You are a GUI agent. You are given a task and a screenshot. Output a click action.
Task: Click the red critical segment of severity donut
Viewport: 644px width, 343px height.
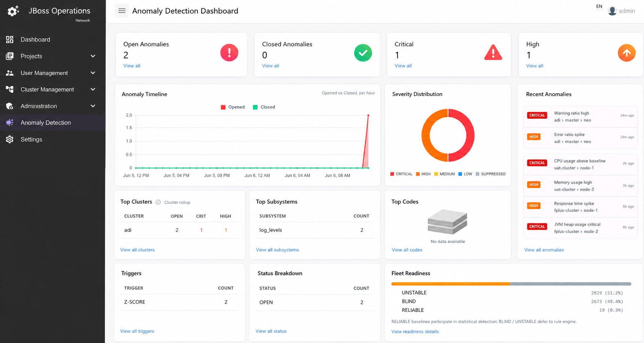pos(470,135)
